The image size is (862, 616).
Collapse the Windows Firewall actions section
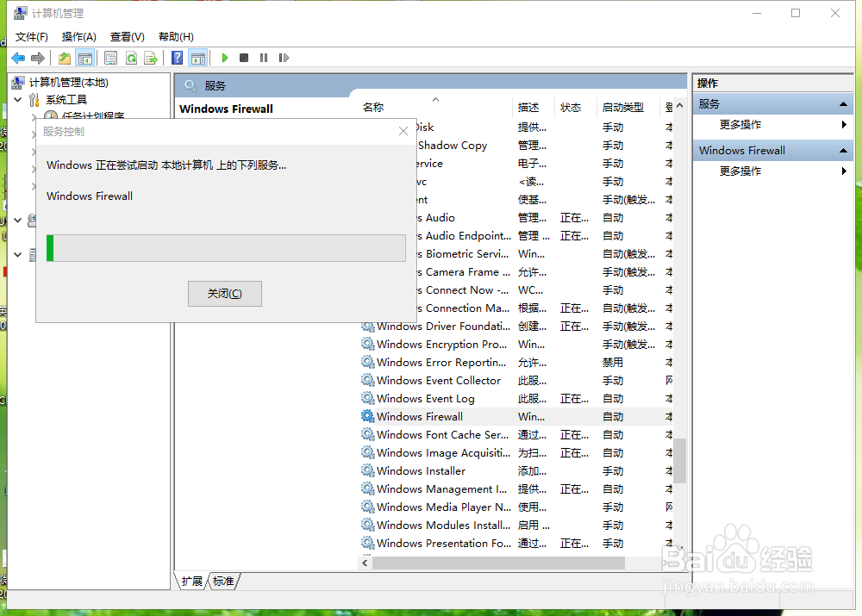pos(843,150)
